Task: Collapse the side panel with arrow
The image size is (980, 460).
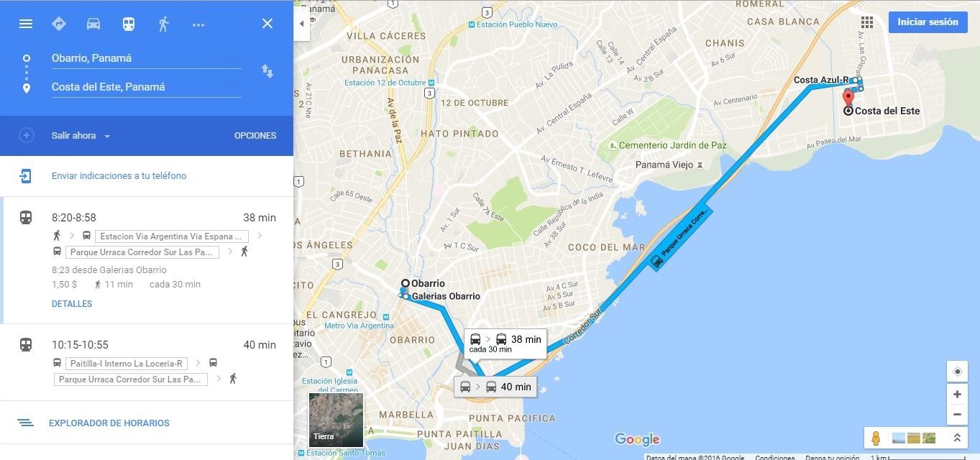Action: pos(301,24)
